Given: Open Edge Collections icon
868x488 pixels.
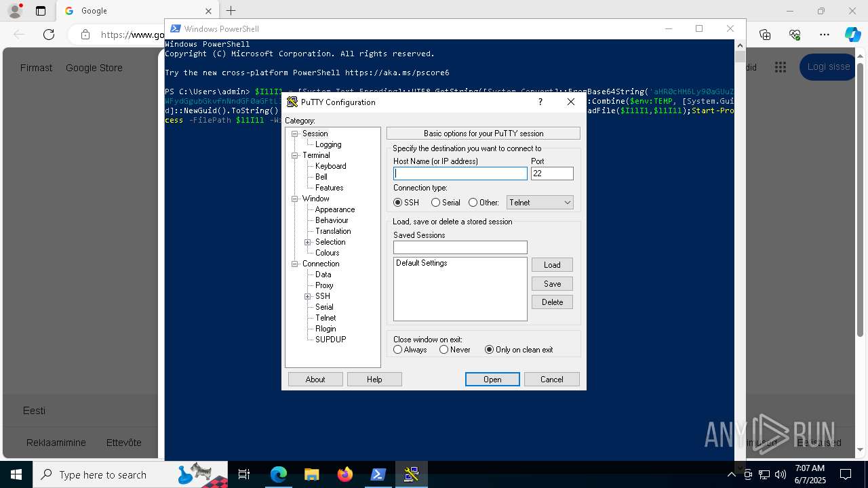Looking at the screenshot, I should click(x=765, y=35).
